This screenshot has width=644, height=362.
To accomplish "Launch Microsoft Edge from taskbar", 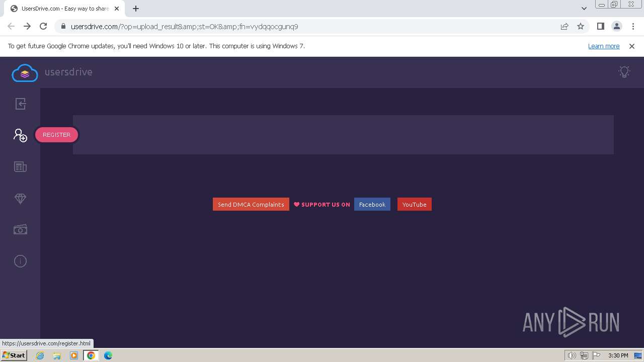I will 108,355.
